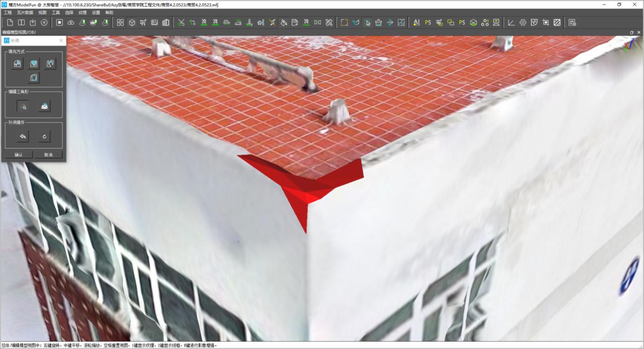Click the AI tool icon in the toolbar
The height and width of the screenshot is (349, 644).
point(416,22)
